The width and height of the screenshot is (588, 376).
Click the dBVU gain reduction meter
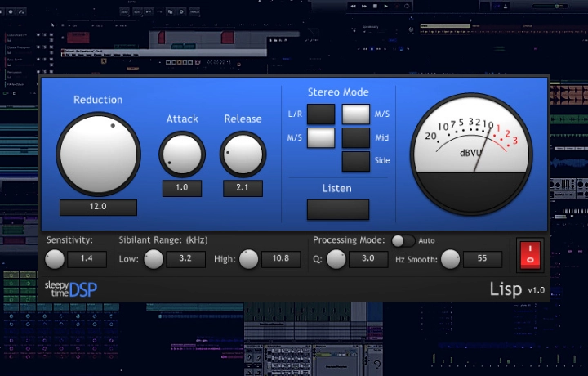click(471, 154)
